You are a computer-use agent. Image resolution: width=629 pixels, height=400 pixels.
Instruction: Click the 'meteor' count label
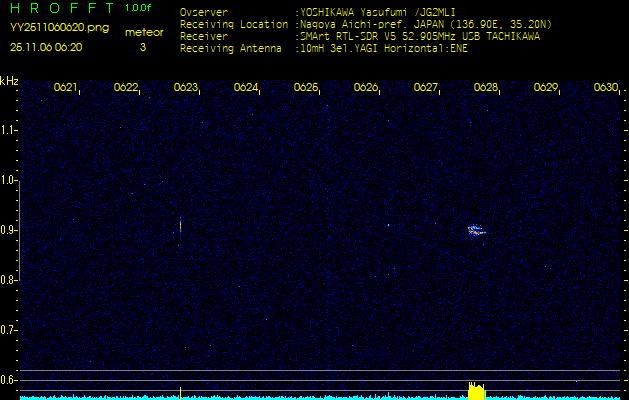[144, 32]
